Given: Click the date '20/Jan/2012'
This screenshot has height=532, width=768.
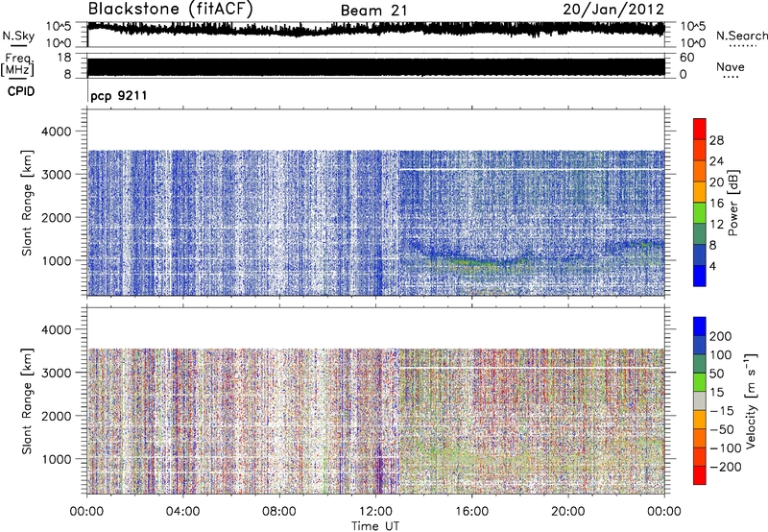Looking at the screenshot, I should (x=613, y=10).
